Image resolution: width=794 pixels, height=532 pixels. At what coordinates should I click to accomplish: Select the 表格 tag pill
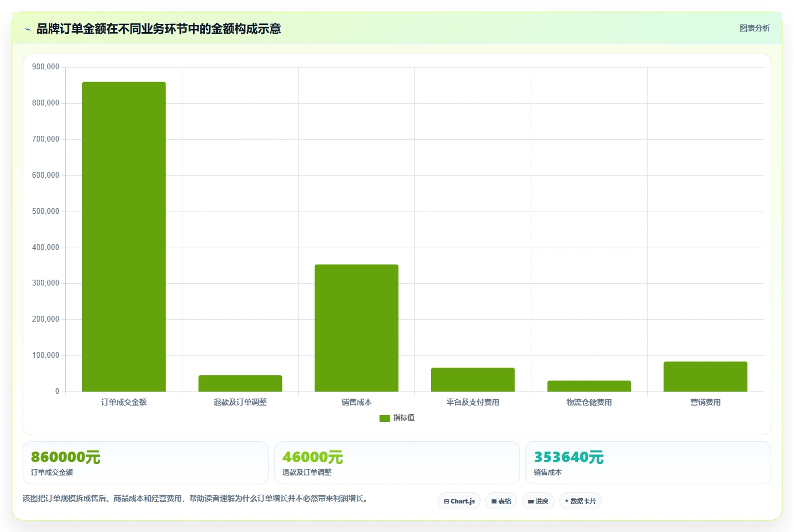pos(501,501)
